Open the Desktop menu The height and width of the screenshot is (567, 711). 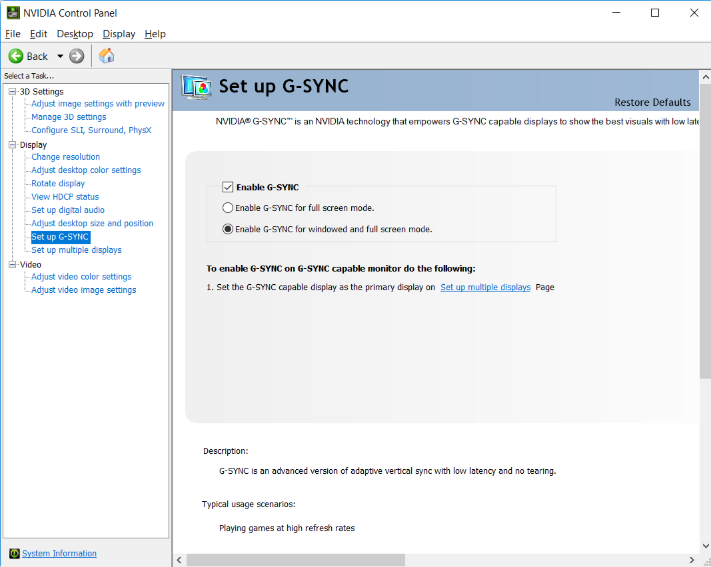pyautogui.click(x=75, y=34)
